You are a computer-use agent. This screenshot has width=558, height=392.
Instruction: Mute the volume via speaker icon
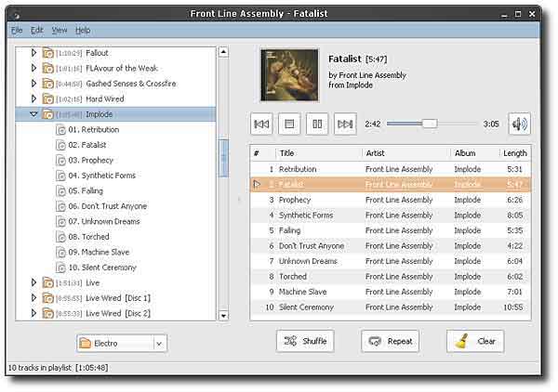point(519,124)
